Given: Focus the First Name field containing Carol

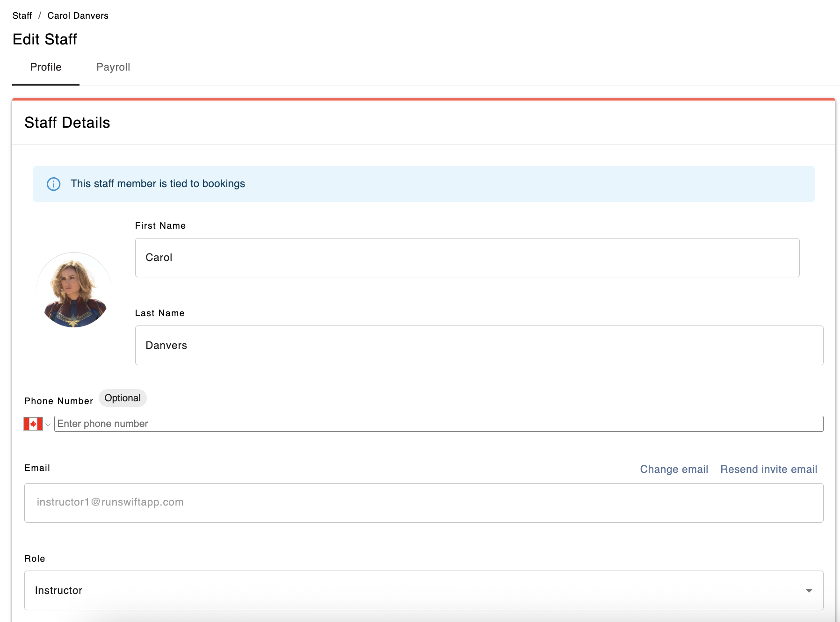Looking at the screenshot, I should pos(467,258).
